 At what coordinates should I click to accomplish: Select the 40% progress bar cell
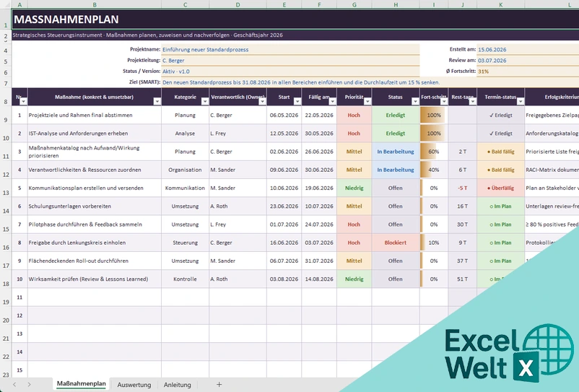(x=434, y=170)
